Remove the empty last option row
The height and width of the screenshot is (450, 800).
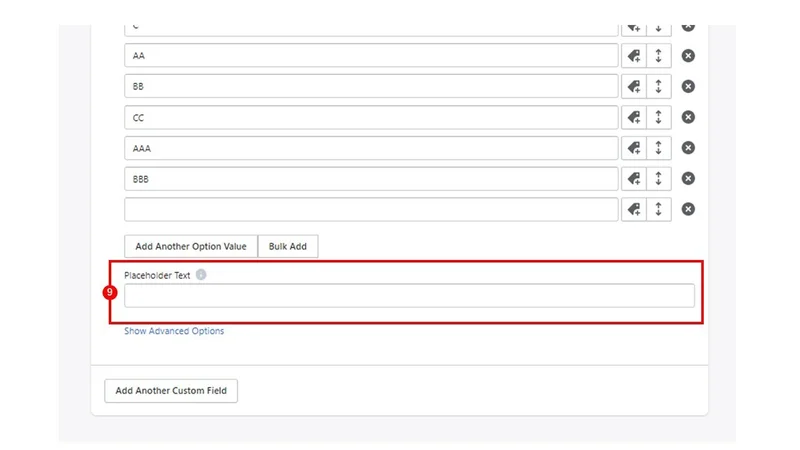[688, 209]
